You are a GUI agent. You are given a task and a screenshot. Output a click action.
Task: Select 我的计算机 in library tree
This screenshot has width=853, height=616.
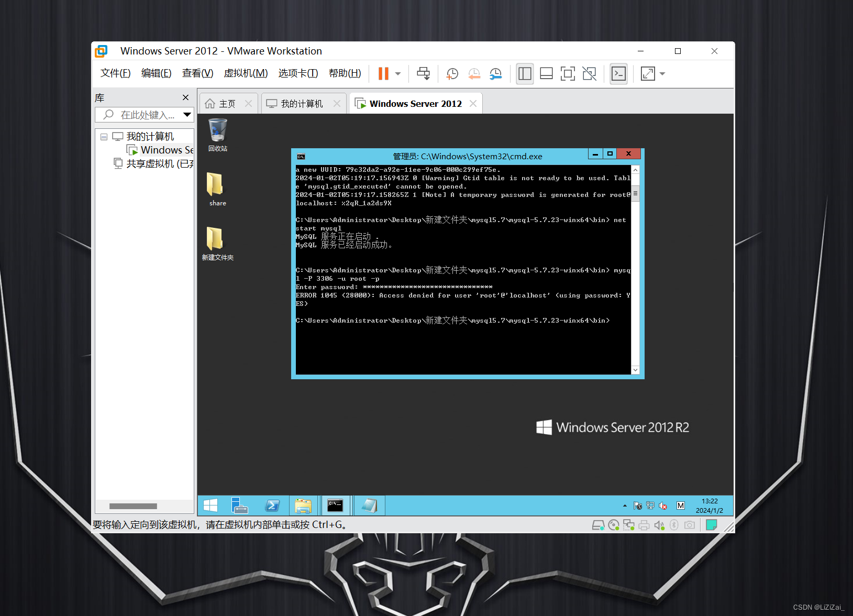pos(143,137)
